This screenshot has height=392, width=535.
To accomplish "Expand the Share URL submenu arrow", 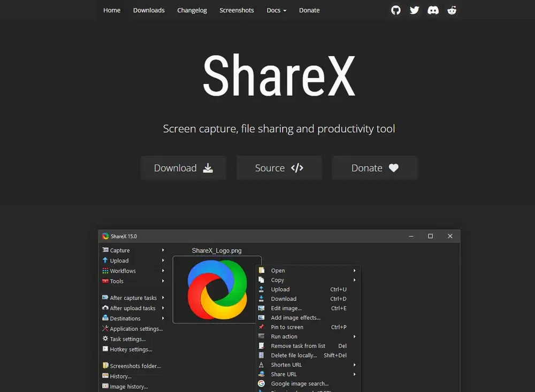I will pyautogui.click(x=355, y=374).
